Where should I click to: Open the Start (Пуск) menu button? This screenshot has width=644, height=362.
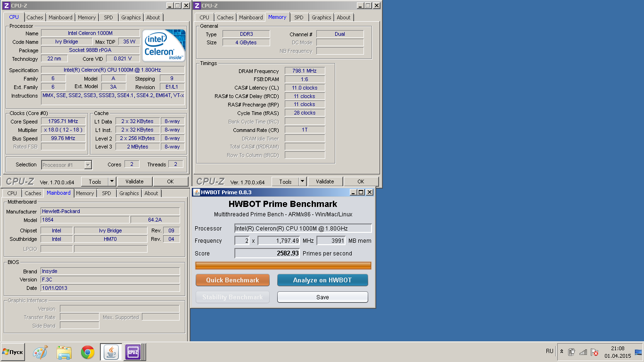13,352
